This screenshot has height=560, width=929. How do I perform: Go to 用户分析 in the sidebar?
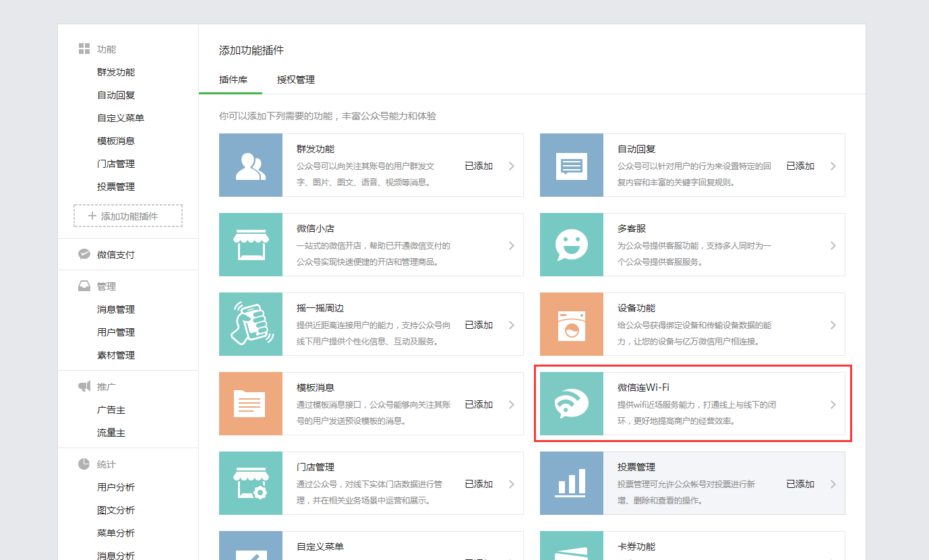point(116,487)
